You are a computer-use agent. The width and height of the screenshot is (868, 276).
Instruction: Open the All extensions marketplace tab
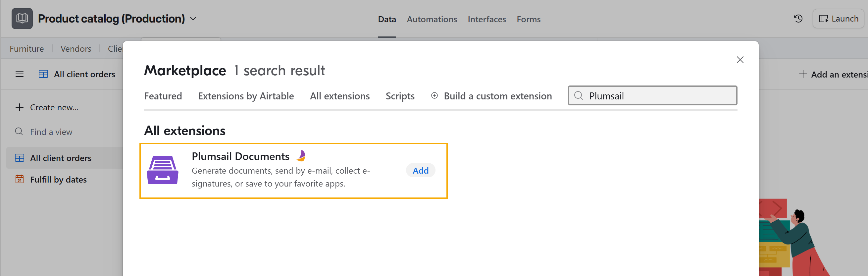tap(340, 96)
